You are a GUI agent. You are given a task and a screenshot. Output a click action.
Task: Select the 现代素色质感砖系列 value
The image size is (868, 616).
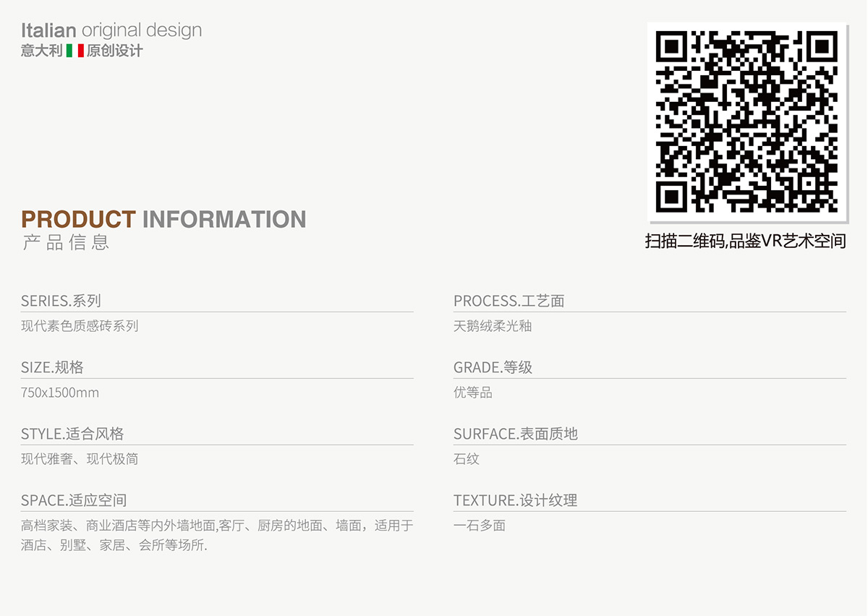(80, 326)
